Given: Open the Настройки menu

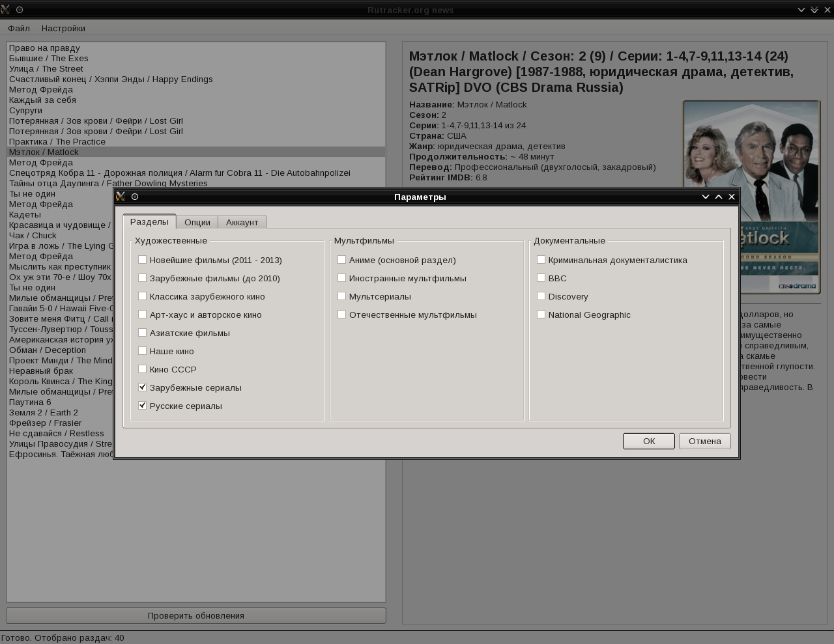Looking at the screenshot, I should click(x=63, y=28).
